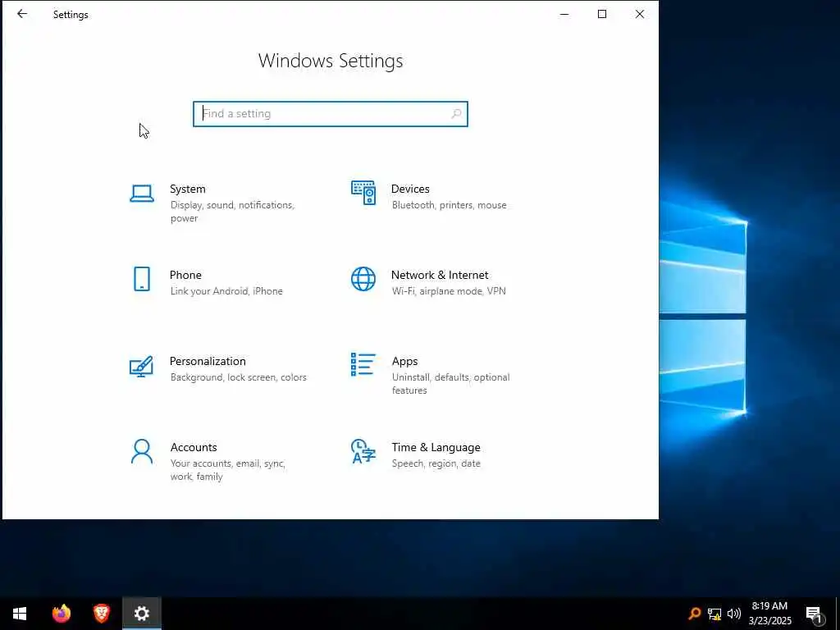Screen dimensions: 840x630
Task: Click the magnifier icon in search box
Action: 456,113
